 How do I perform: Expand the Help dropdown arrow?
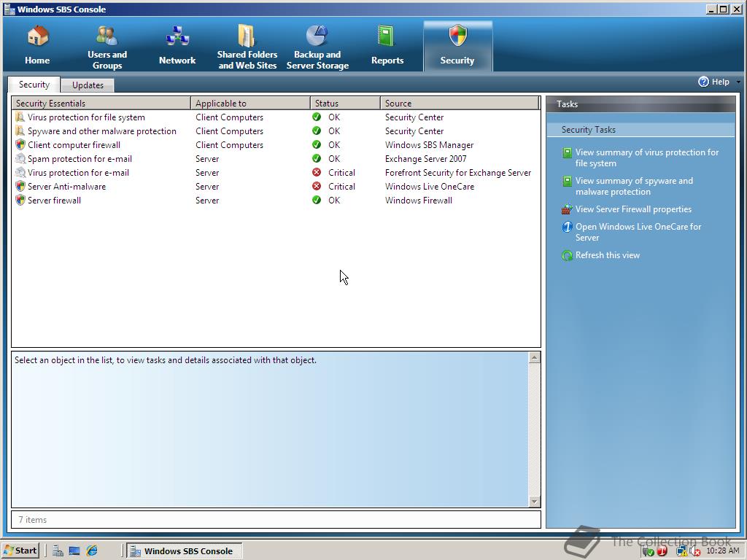(x=738, y=82)
